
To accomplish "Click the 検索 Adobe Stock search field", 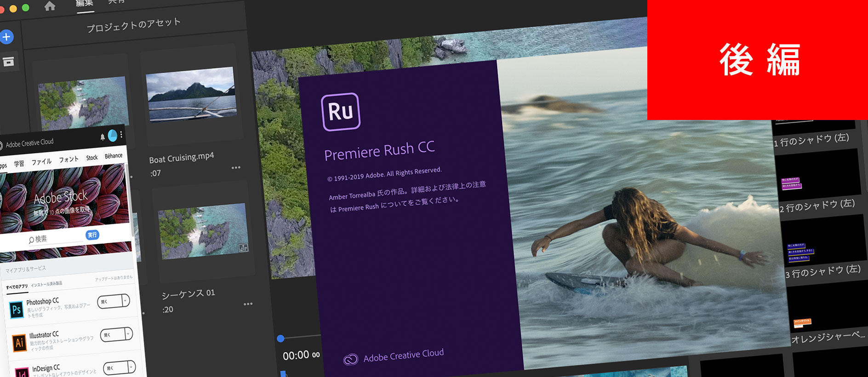I will [x=56, y=238].
